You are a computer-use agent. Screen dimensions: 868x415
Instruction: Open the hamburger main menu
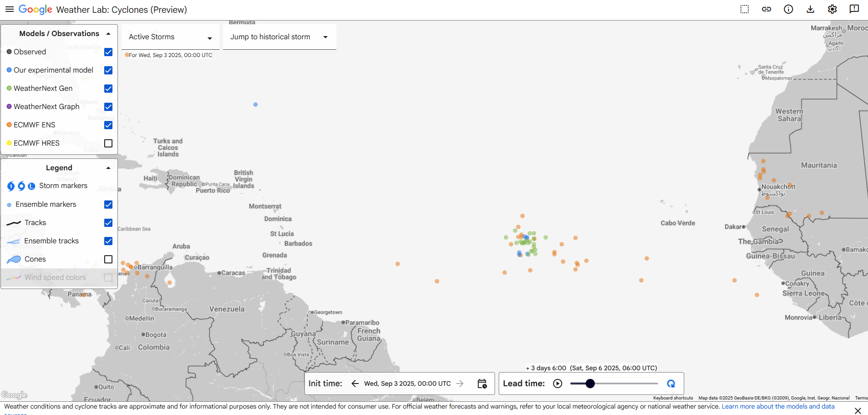9,9
